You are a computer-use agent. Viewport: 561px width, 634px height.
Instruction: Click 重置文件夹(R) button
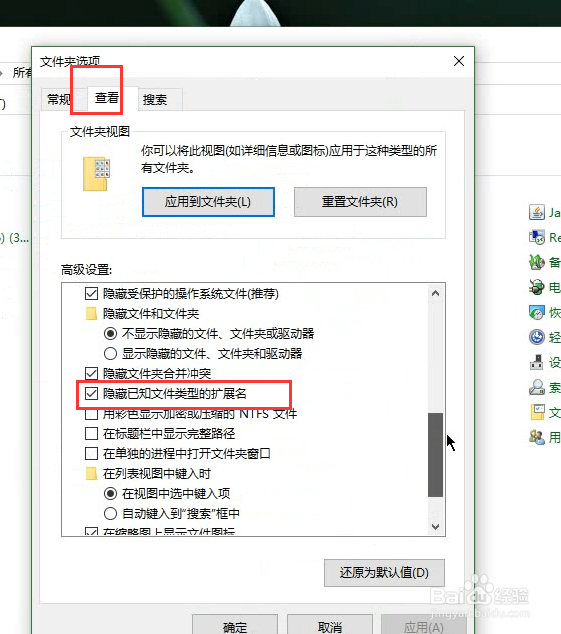coord(360,202)
